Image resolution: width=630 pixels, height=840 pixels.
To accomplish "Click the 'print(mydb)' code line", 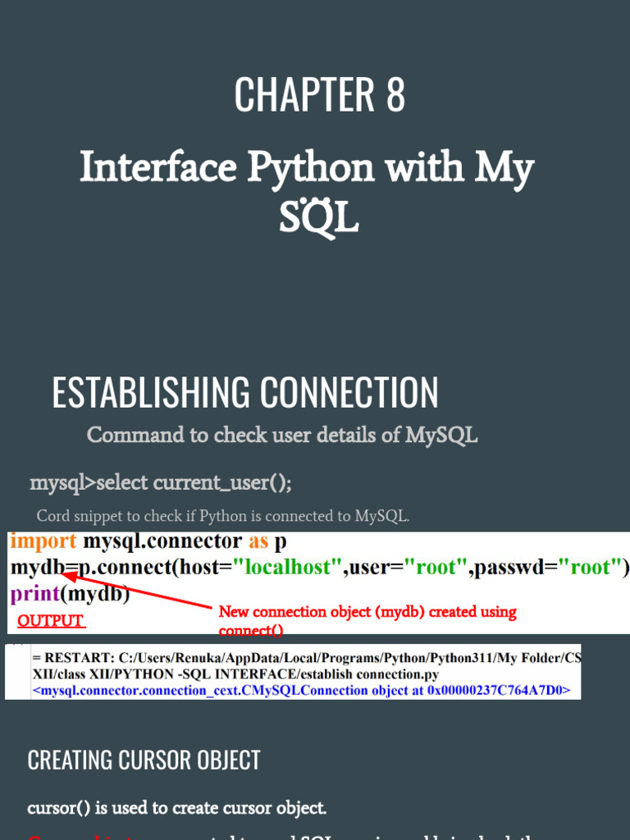I will click(x=70, y=594).
